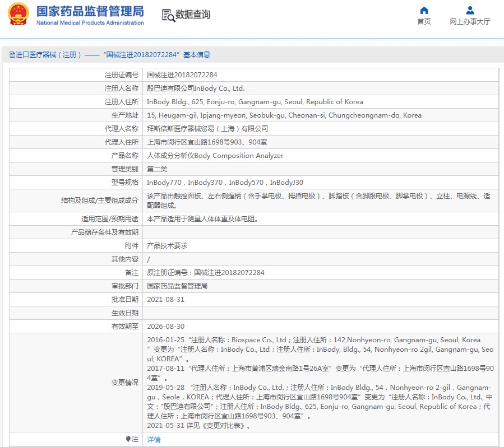
Task: Click the 注册人名称 row label
Action: point(122,89)
